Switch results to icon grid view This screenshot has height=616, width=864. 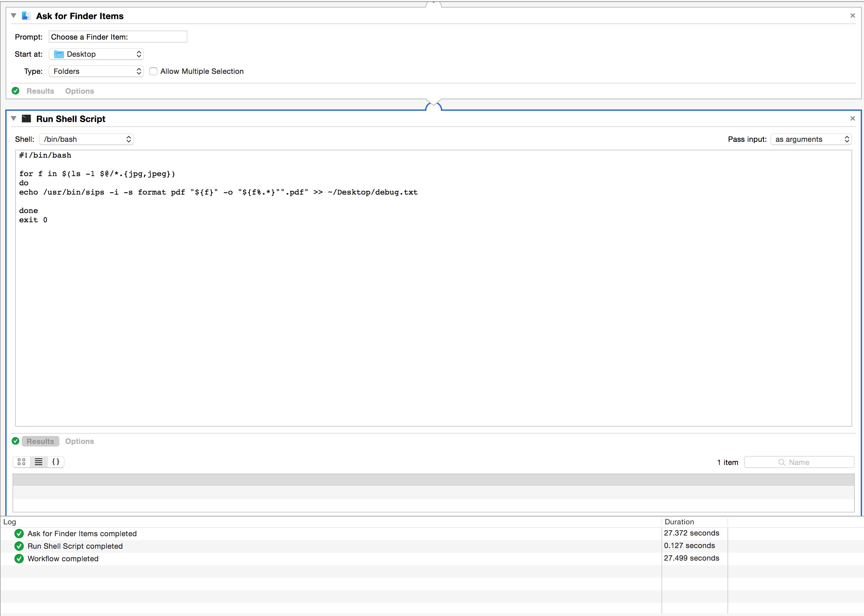(x=22, y=462)
